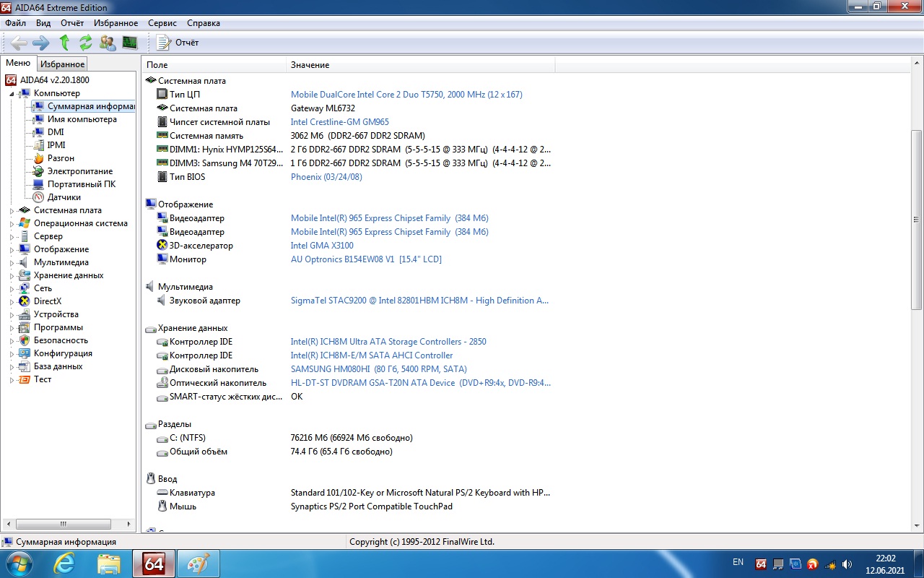924x578 pixels.
Task: Open Internet Explorer from the taskbar
Action: pyautogui.click(x=64, y=564)
